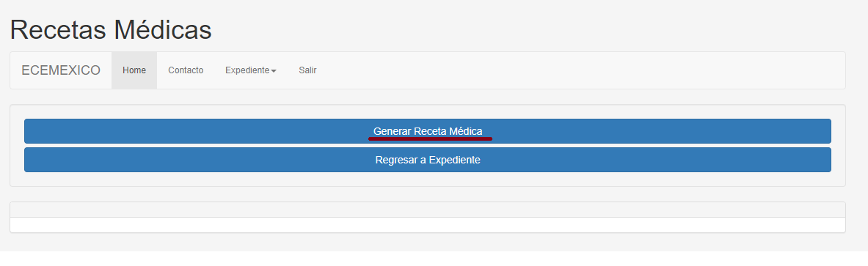Open the Contacto page link
868x266 pixels.
tap(186, 70)
